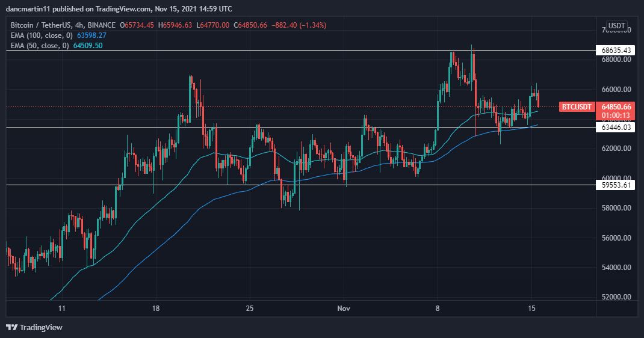The image size is (644, 338).
Task: Click the 54000.00 price axis label
Action: click(616, 268)
